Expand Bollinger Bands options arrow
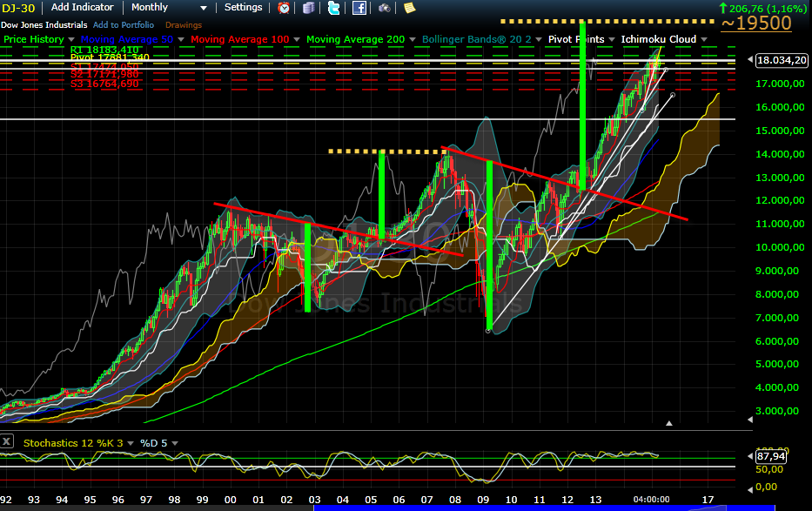The image size is (812, 511). click(x=539, y=39)
